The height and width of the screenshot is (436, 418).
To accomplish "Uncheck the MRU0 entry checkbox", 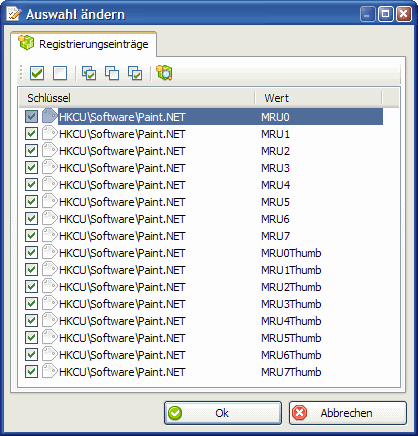I will pos(31,117).
